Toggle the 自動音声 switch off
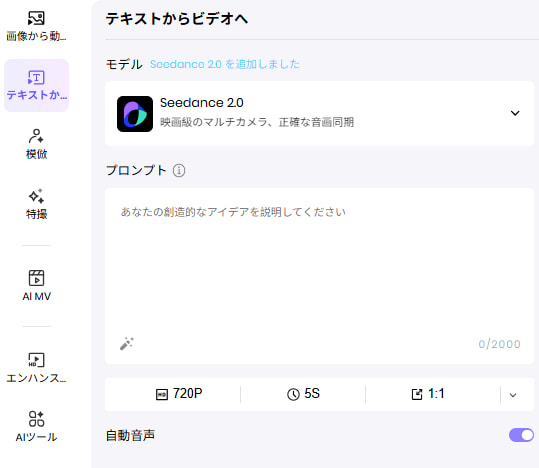Viewport: 539px width, 468px height. coord(521,435)
